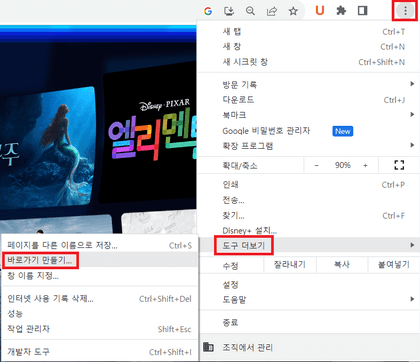Click the install app icon in address bar
This screenshot has height=362, width=420.
click(229, 11)
